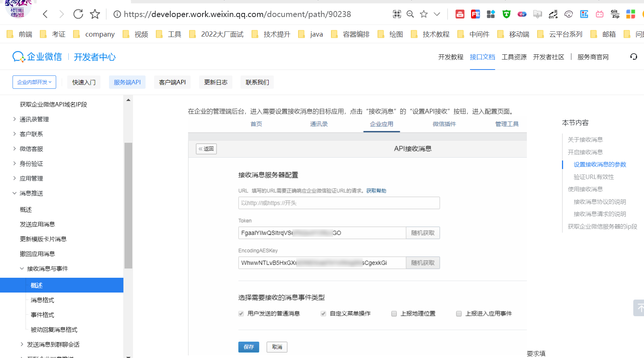This screenshot has width=644, height=358.
Task: Reload the current page
Action: pyautogui.click(x=78, y=14)
